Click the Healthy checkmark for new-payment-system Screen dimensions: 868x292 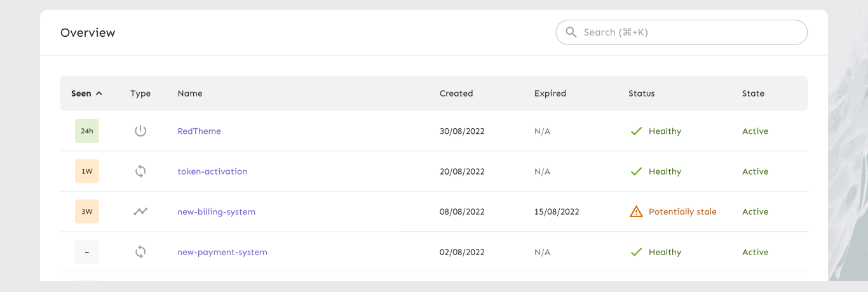636,252
